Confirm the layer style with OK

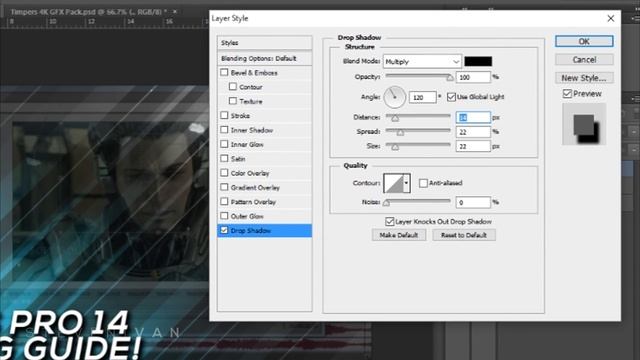click(x=584, y=41)
